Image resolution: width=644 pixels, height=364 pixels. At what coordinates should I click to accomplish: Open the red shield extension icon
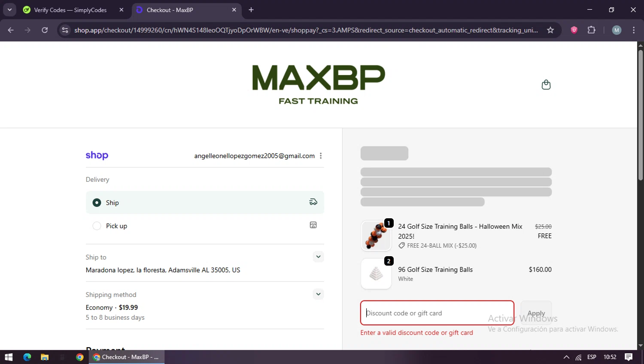574,30
